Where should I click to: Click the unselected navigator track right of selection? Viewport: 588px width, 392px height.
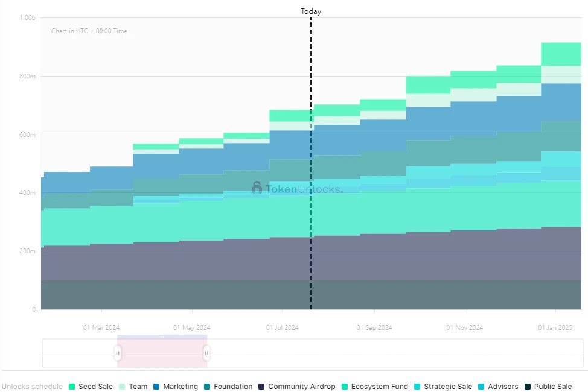pos(392,353)
